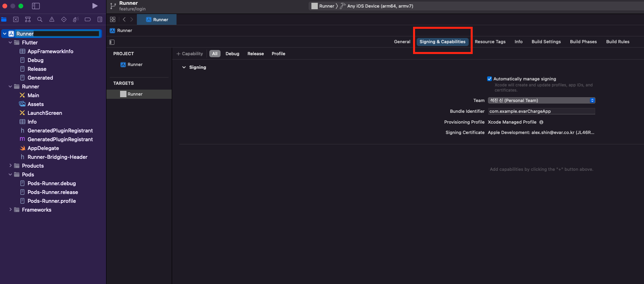This screenshot has height=284, width=644.
Task: Switch to the General tab
Action: (402, 42)
